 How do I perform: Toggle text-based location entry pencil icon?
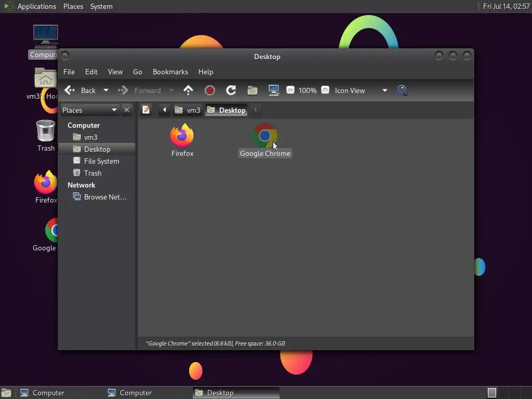click(x=146, y=110)
